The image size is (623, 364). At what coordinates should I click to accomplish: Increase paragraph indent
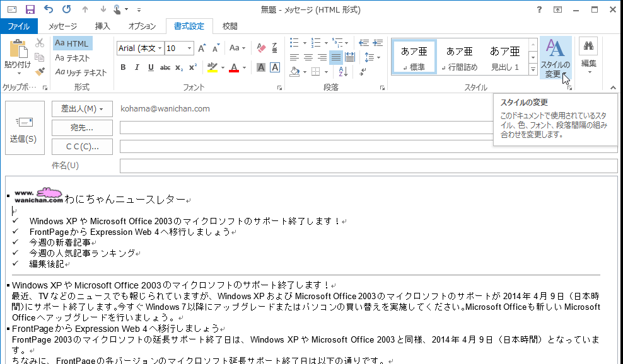(378, 43)
